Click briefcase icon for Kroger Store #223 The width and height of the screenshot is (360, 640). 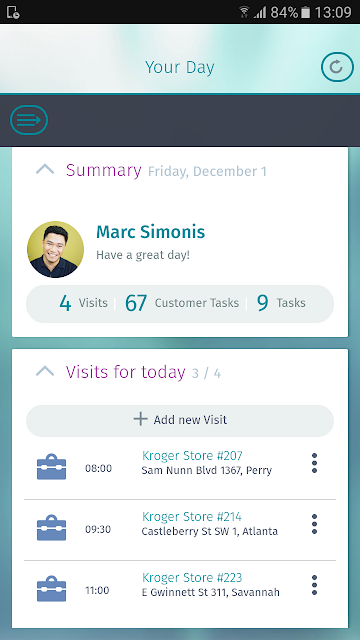[x=51, y=589]
